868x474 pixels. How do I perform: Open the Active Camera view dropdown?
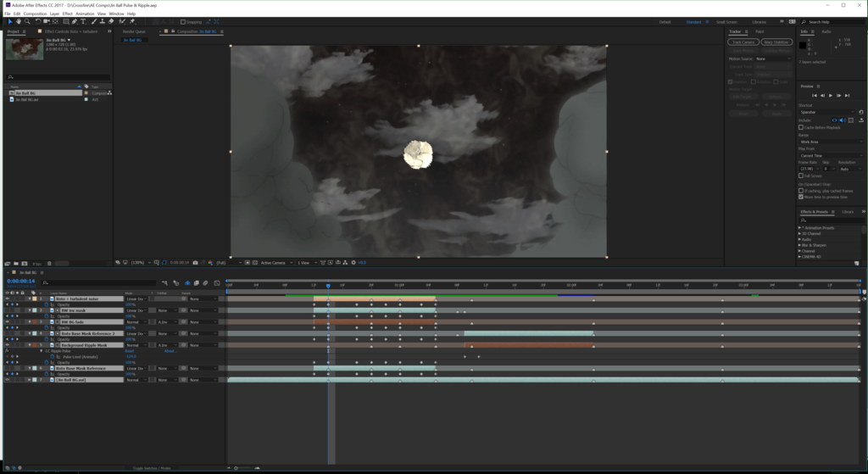pyautogui.click(x=274, y=263)
